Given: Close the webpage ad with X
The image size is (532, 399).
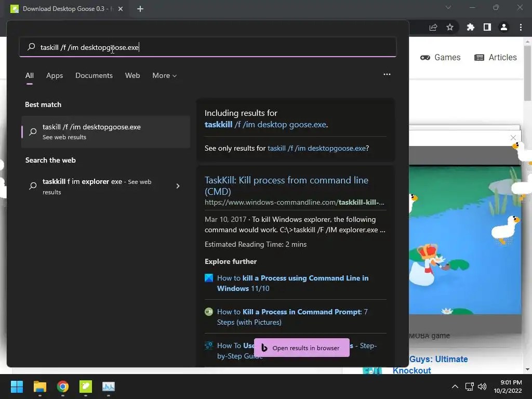Looking at the screenshot, I should tap(513, 137).
